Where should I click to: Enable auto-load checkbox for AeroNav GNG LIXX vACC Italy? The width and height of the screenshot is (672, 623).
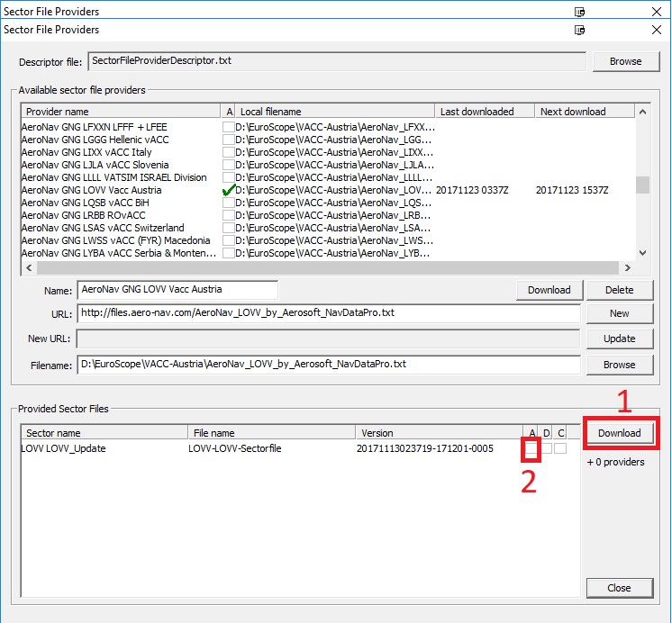pyautogui.click(x=228, y=152)
